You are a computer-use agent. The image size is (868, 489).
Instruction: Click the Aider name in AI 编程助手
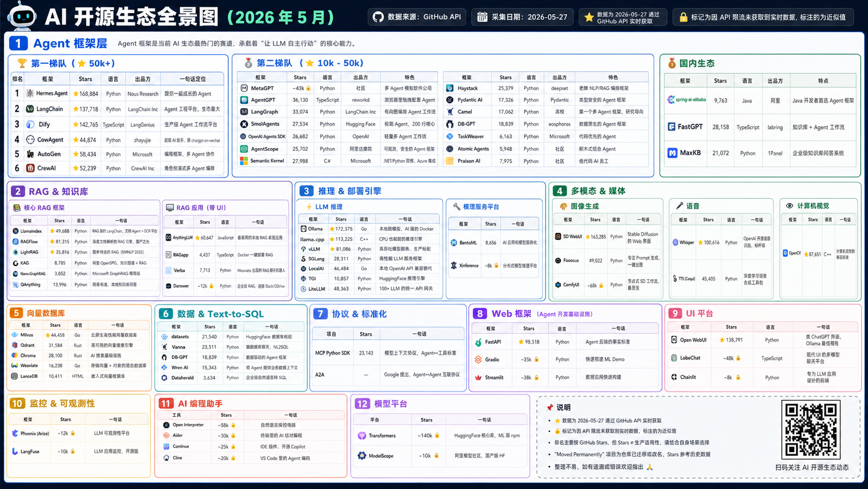178,436
